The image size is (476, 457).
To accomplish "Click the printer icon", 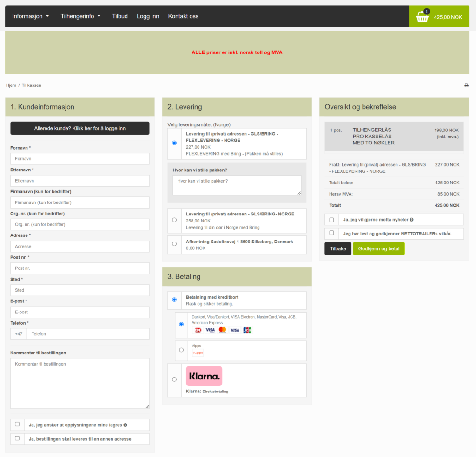I will click(466, 85).
